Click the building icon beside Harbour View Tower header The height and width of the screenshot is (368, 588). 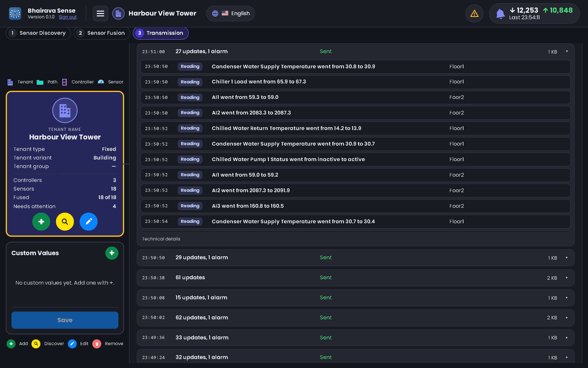pyautogui.click(x=118, y=13)
